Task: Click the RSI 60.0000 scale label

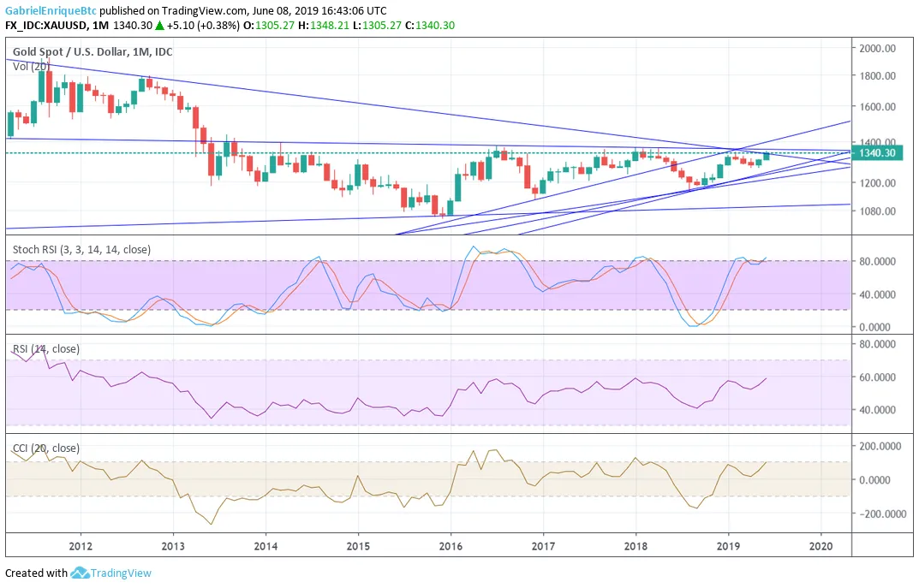Action: [x=877, y=377]
